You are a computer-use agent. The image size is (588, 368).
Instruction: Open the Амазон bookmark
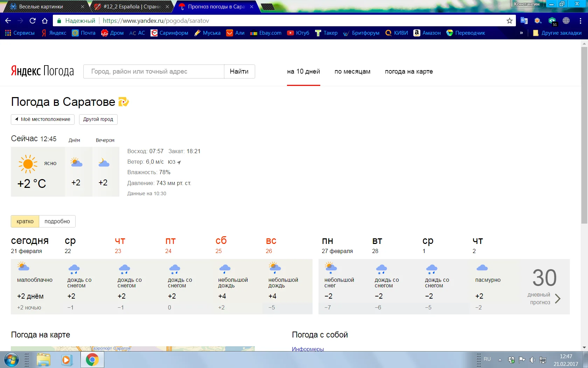pyautogui.click(x=427, y=33)
